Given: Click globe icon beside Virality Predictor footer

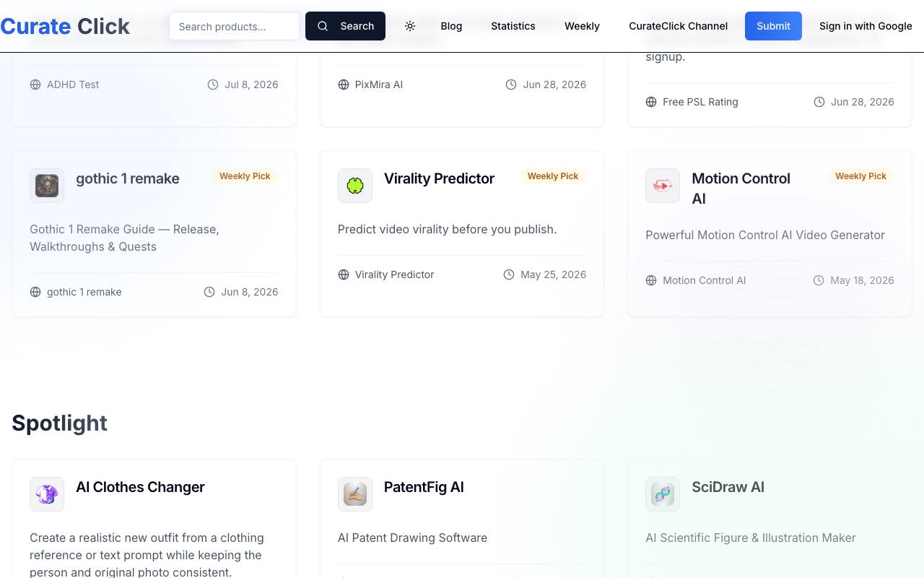Looking at the screenshot, I should [344, 275].
